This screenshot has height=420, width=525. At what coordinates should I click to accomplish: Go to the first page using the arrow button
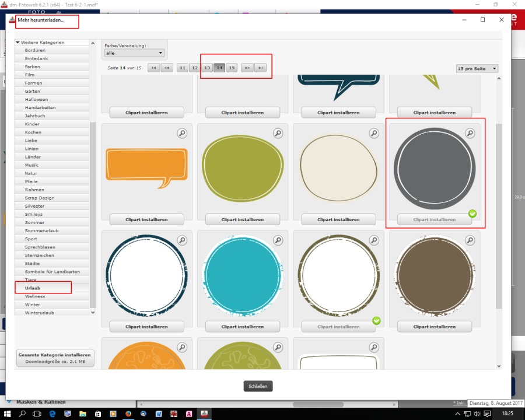tap(153, 68)
